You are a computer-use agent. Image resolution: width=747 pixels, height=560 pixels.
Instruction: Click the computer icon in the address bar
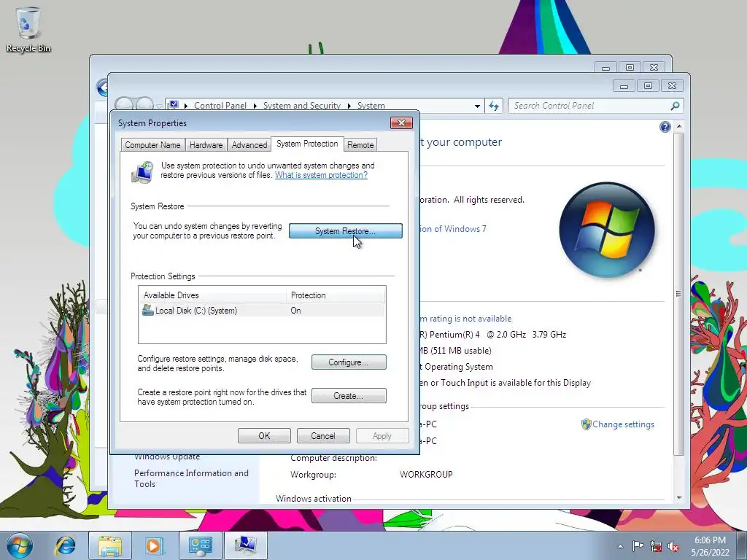(174, 105)
